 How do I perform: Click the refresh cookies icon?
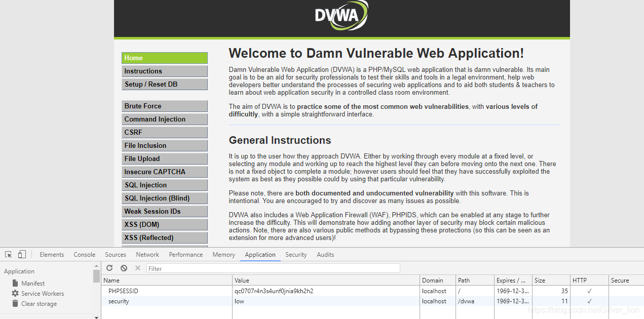(x=109, y=268)
